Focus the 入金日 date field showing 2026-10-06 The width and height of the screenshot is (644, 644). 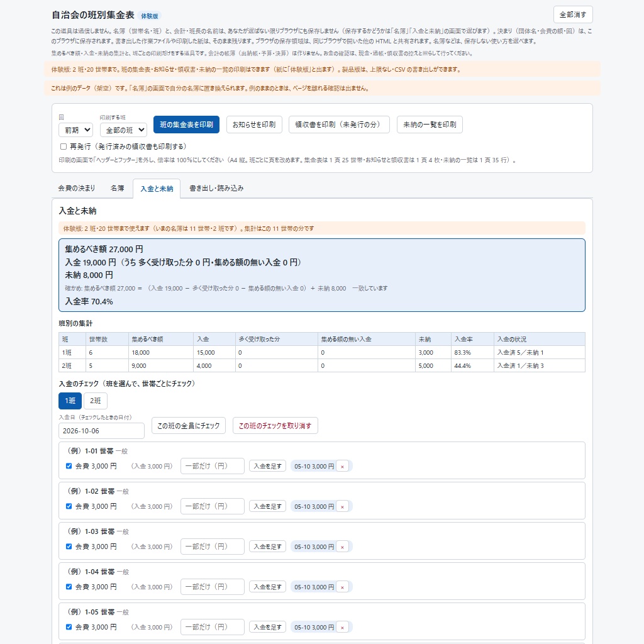[x=101, y=431]
